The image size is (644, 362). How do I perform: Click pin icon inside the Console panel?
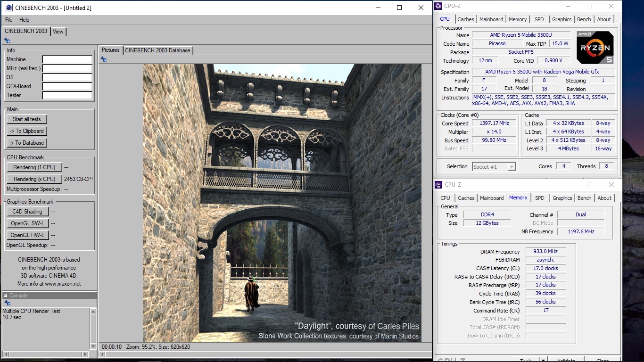pos(7,303)
